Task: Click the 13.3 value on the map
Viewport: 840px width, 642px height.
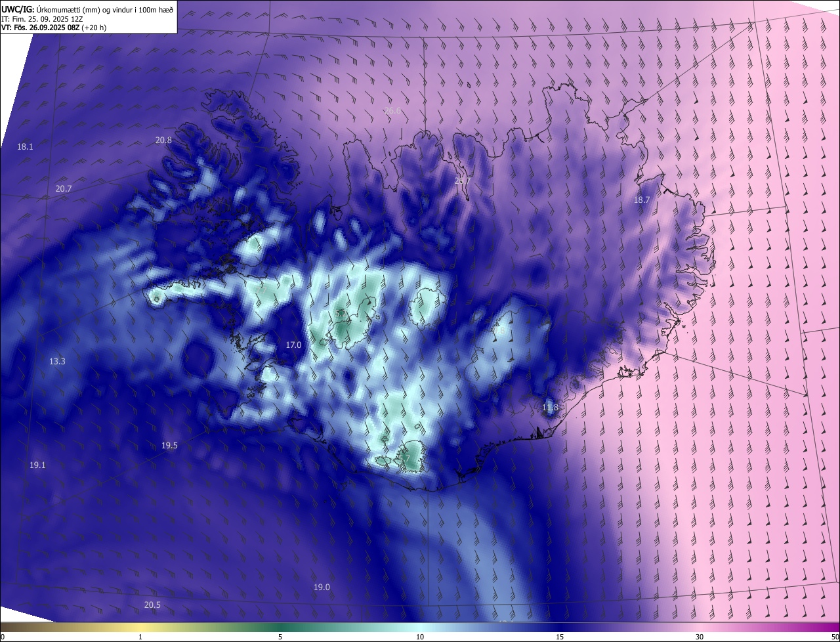Action: (x=57, y=361)
